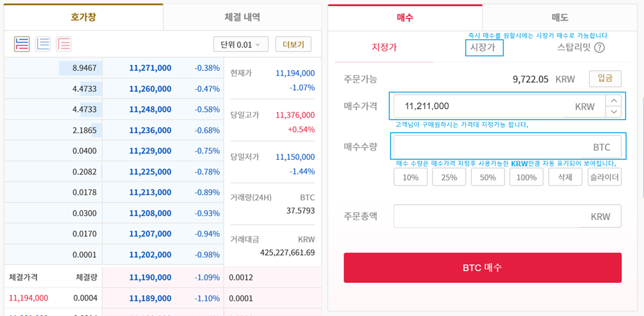
Task: Select the combined buy-sell order book view icon
Action: point(22,44)
